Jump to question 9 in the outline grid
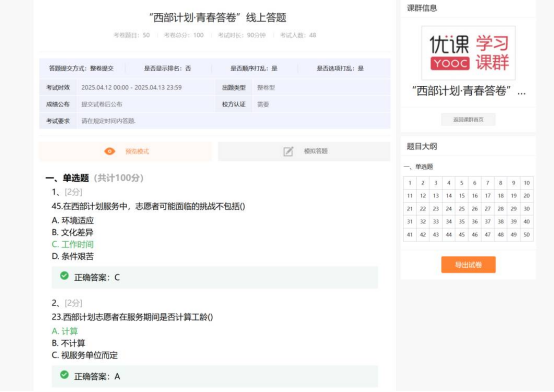554x392 pixels. (x=514, y=183)
